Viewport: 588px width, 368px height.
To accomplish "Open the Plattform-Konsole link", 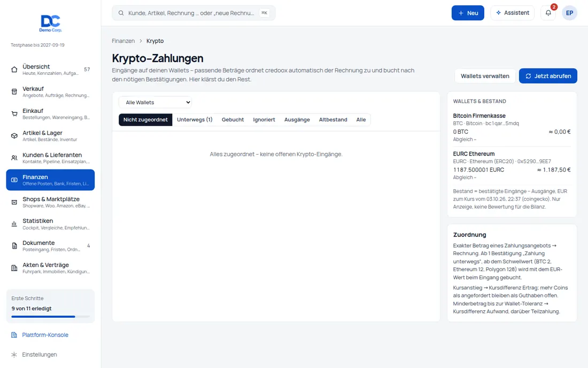I will (45, 335).
